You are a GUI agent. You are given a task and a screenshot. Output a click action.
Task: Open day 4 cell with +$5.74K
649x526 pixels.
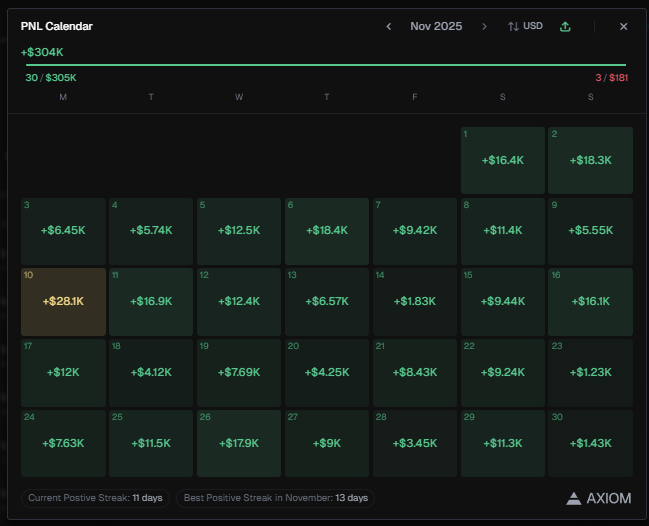(151, 231)
